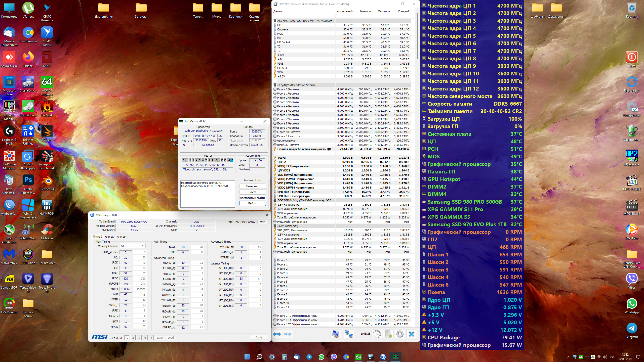Click HWiNFO monitor magnifier icon
Screen dimensions: 644x362
pos(336,334)
